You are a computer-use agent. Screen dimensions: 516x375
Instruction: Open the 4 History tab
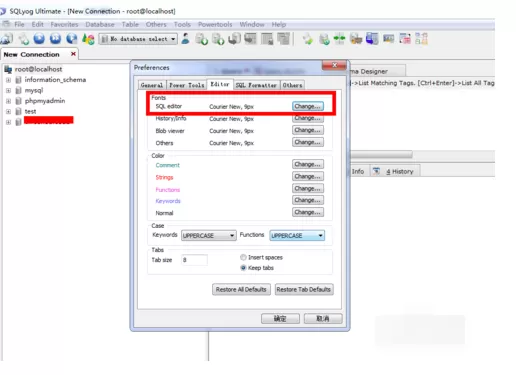point(395,171)
